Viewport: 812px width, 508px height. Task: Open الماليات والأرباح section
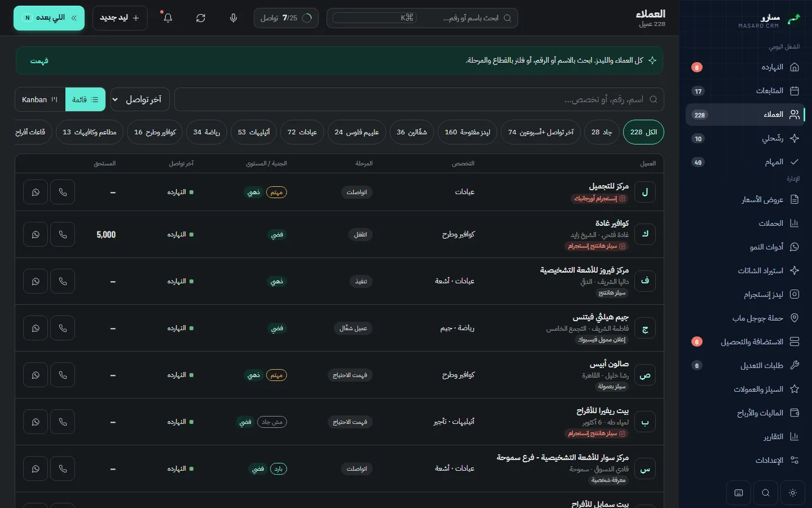click(745, 413)
